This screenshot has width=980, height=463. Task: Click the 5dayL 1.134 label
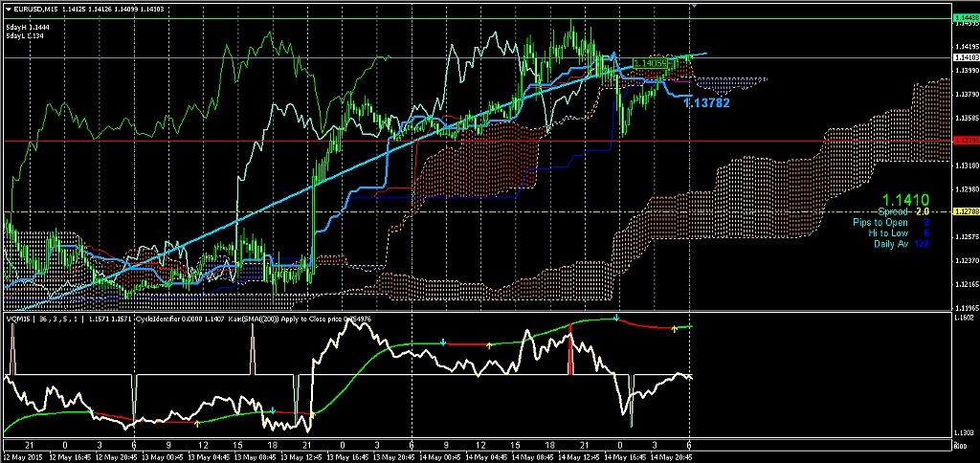click(26, 37)
